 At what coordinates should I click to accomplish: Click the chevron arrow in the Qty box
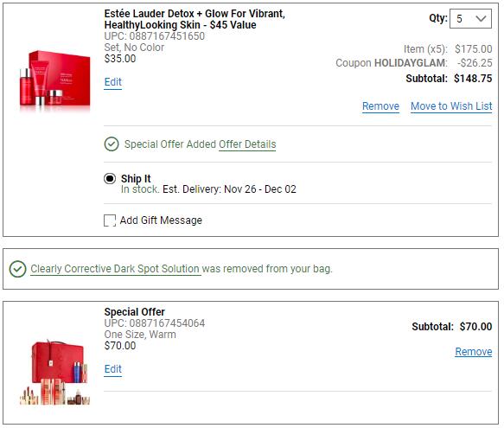pyautogui.click(x=481, y=19)
